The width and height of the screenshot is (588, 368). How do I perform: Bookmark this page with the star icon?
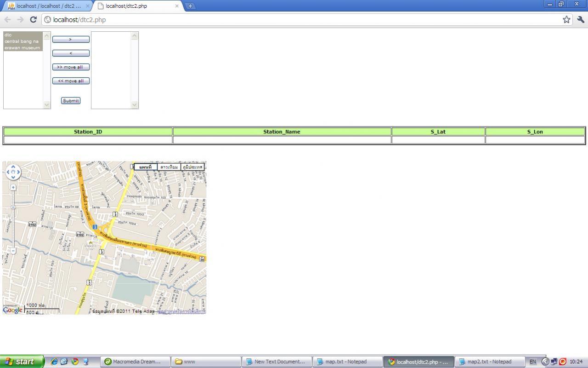pyautogui.click(x=566, y=19)
